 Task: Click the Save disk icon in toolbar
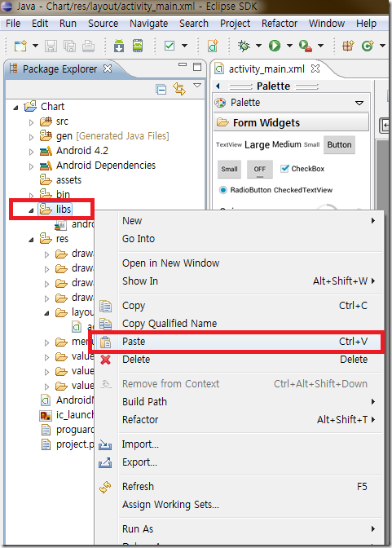tap(51, 46)
